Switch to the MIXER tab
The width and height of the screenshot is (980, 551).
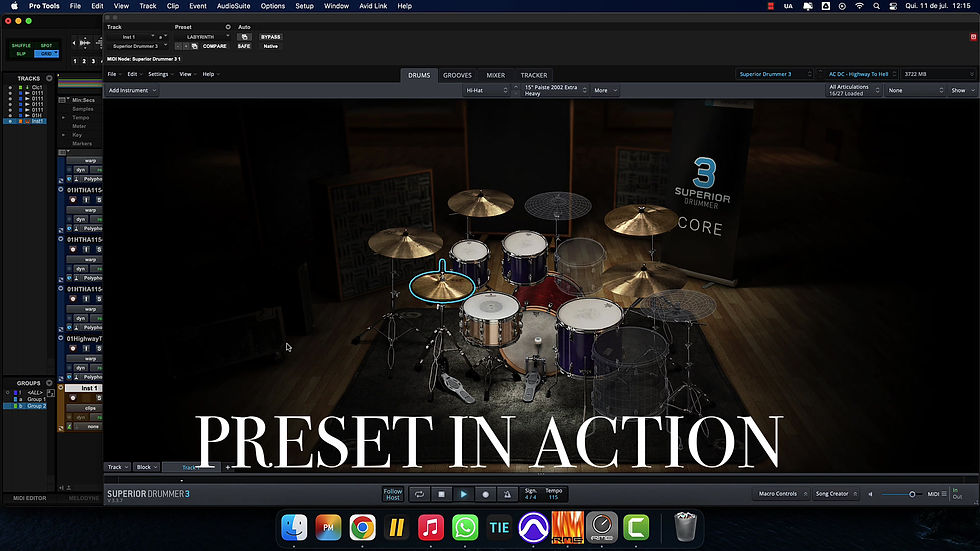click(x=496, y=75)
